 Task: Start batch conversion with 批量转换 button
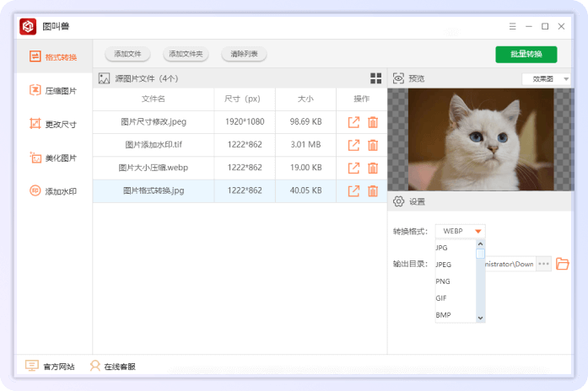[526, 54]
